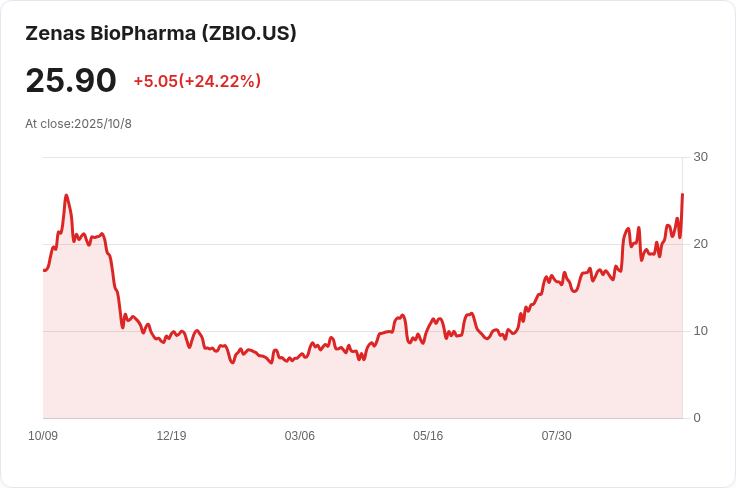The image size is (736, 488).
Task: Select the 25.90 closing price
Action: tap(71, 80)
